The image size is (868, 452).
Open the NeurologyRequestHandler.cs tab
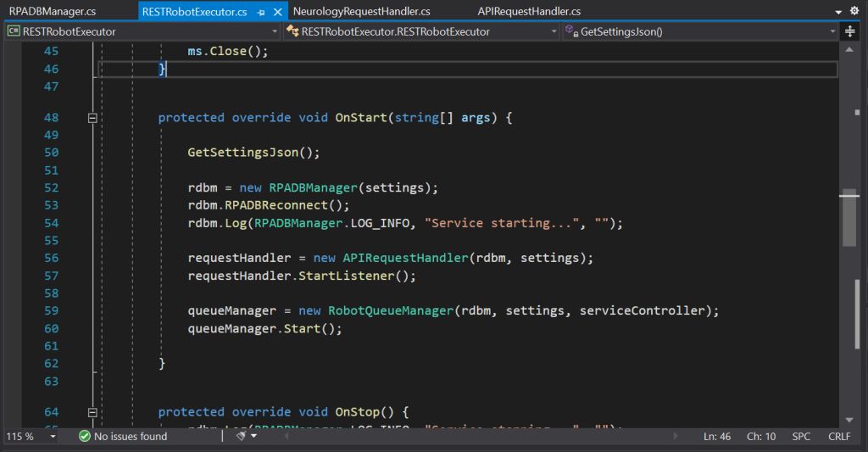coord(361,11)
